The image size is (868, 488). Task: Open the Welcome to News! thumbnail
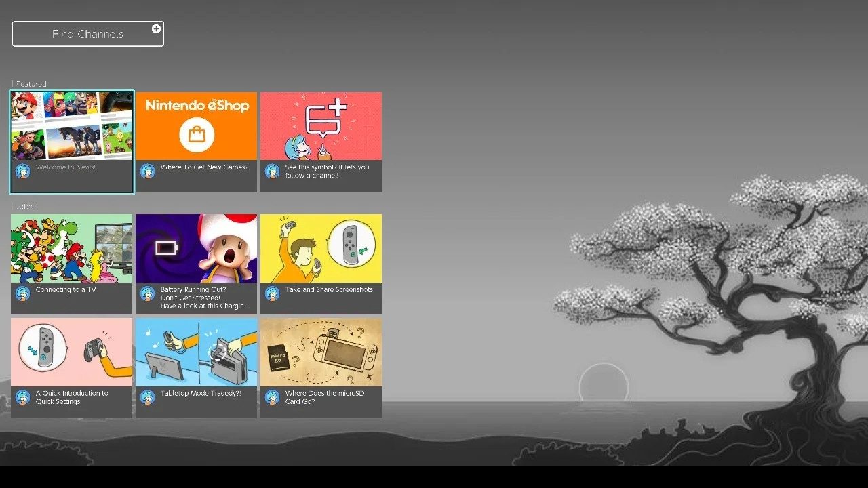pyautogui.click(x=72, y=126)
